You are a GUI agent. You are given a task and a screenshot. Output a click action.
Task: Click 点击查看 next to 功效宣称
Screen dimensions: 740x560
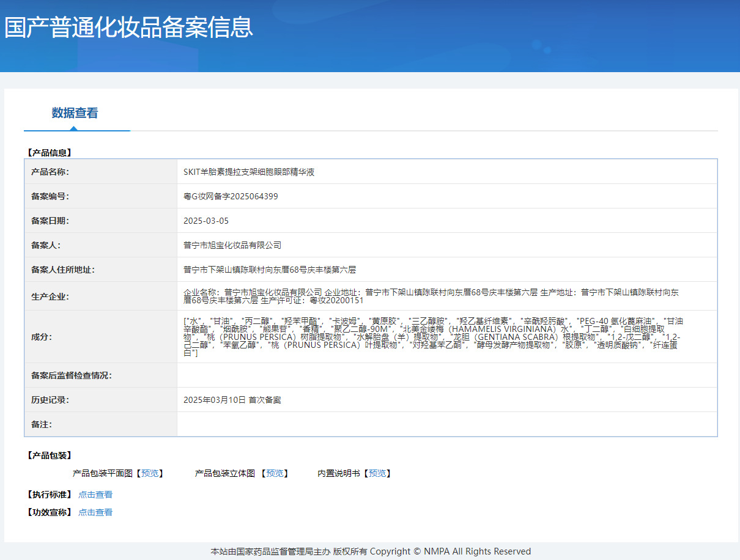(x=95, y=512)
